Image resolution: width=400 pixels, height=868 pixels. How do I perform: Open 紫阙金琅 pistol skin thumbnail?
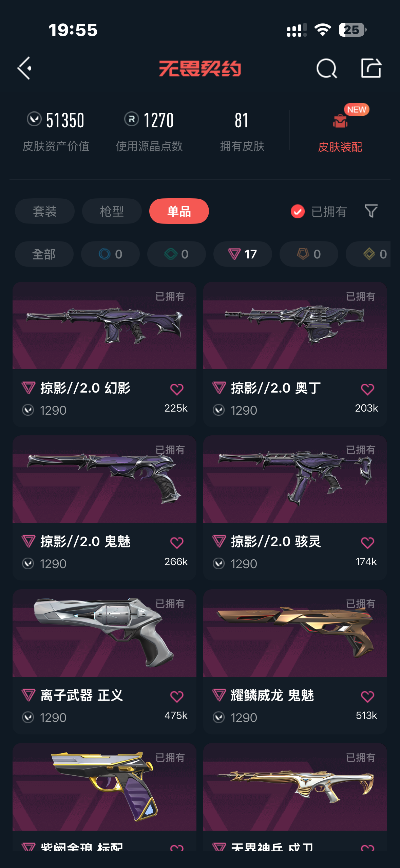pyautogui.click(x=104, y=787)
